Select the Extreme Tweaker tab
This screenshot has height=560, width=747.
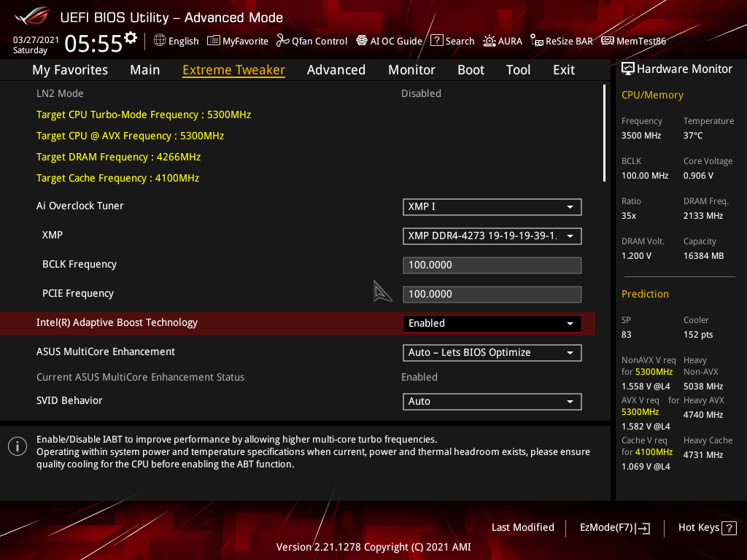tap(234, 70)
